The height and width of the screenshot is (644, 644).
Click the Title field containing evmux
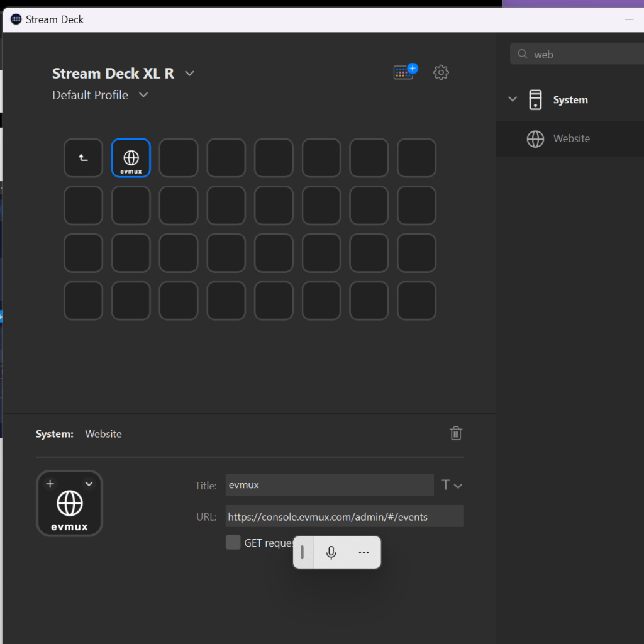pyautogui.click(x=330, y=485)
